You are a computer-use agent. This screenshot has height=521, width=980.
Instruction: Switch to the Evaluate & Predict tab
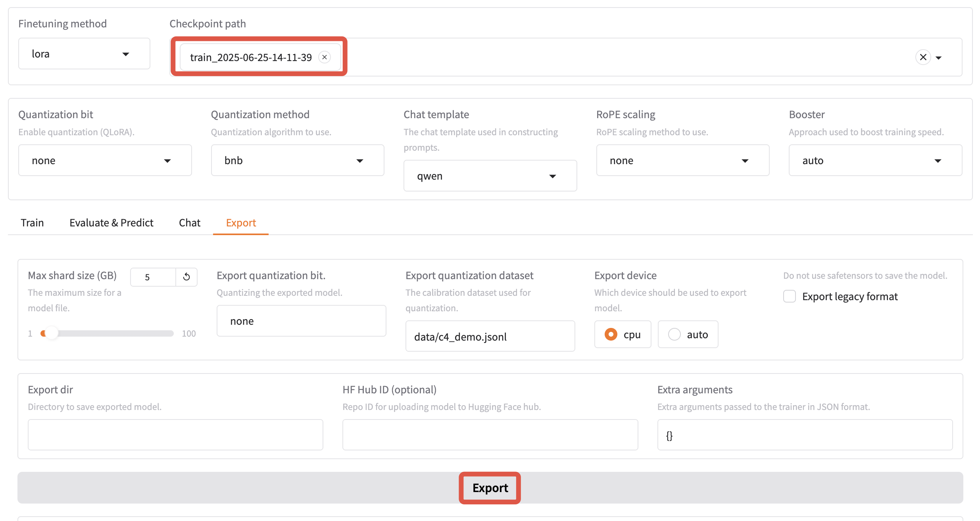pyautogui.click(x=111, y=223)
